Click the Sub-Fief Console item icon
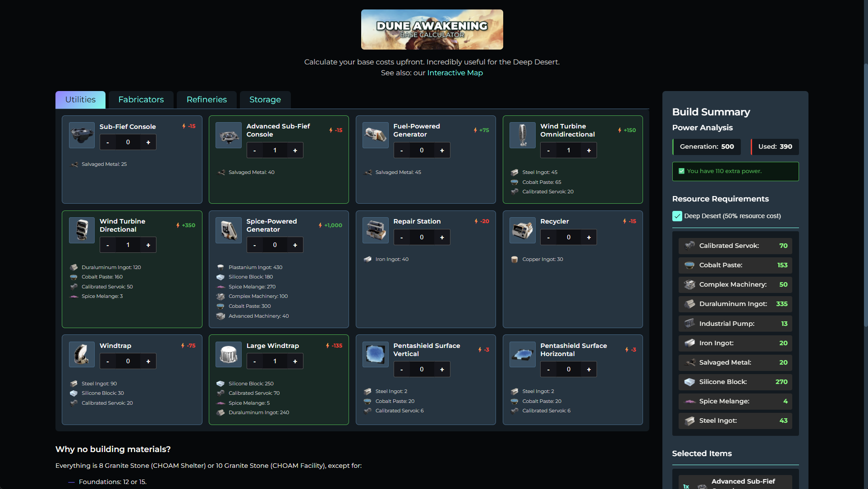 82,135
